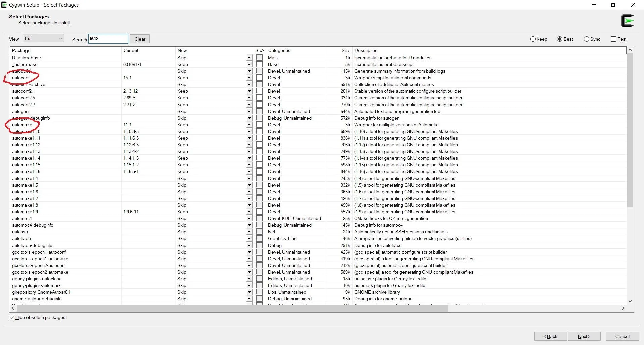This screenshot has width=644, height=345.
Task: Click the 770k size cell
Action: 345,105
